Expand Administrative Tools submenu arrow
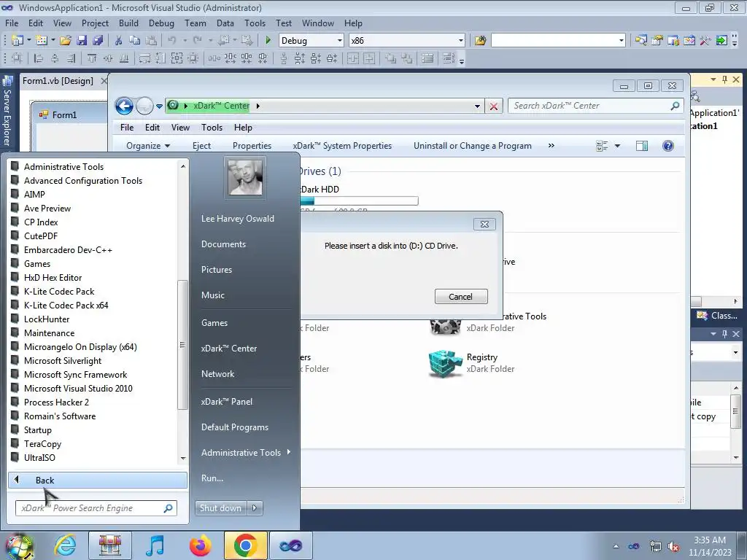The width and height of the screenshot is (747, 560). tap(289, 452)
